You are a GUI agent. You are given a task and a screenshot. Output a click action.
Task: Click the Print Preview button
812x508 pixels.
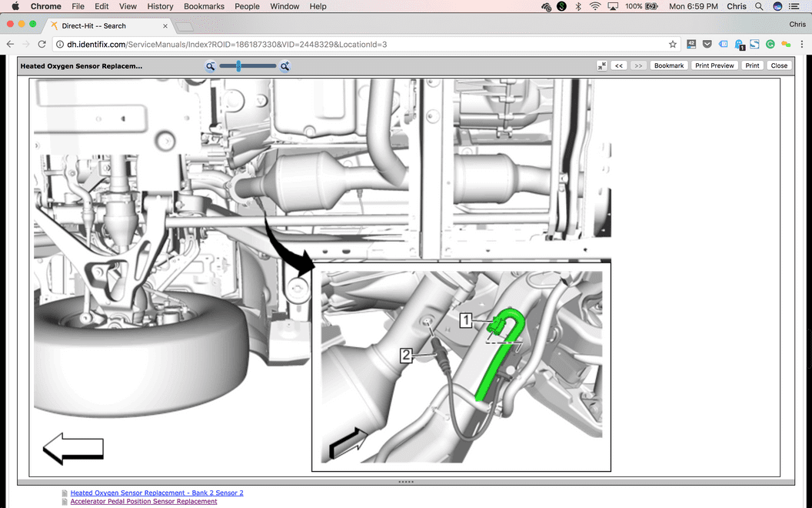[714, 65]
